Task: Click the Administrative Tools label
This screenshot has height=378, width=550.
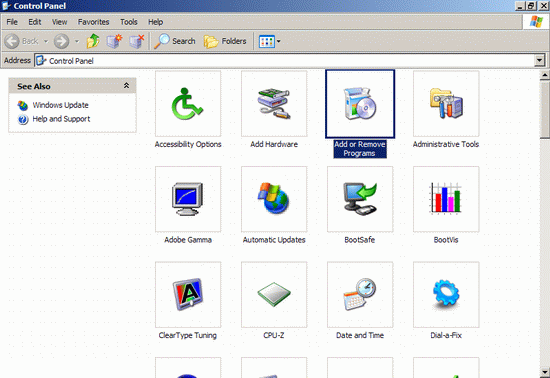Action: pos(446,144)
